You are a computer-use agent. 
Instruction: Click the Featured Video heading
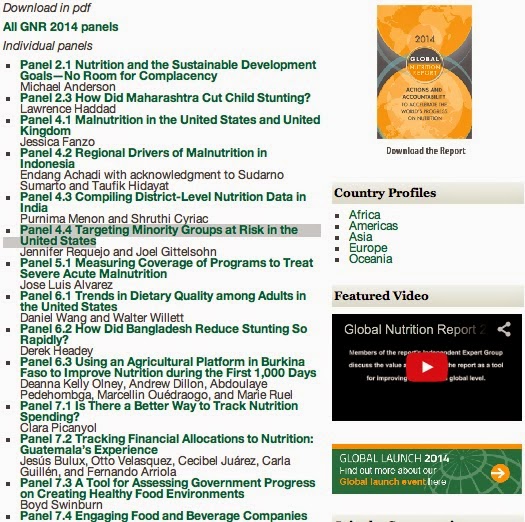click(x=381, y=296)
